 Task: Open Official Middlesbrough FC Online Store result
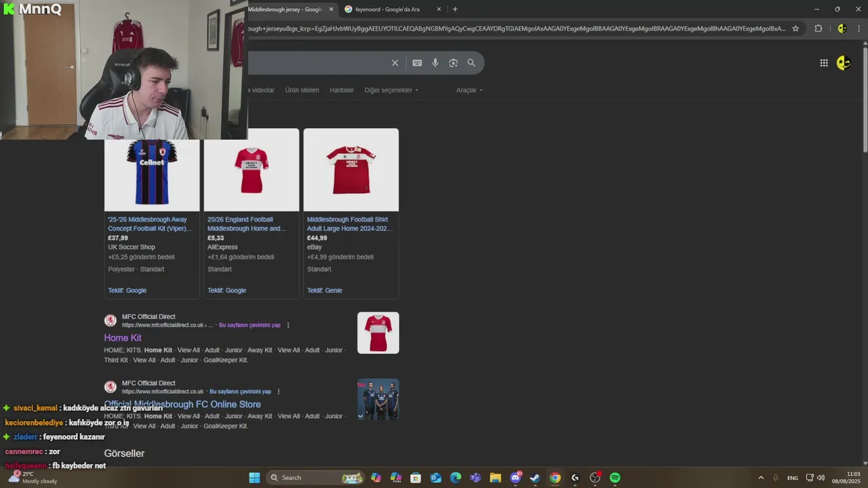tap(182, 404)
